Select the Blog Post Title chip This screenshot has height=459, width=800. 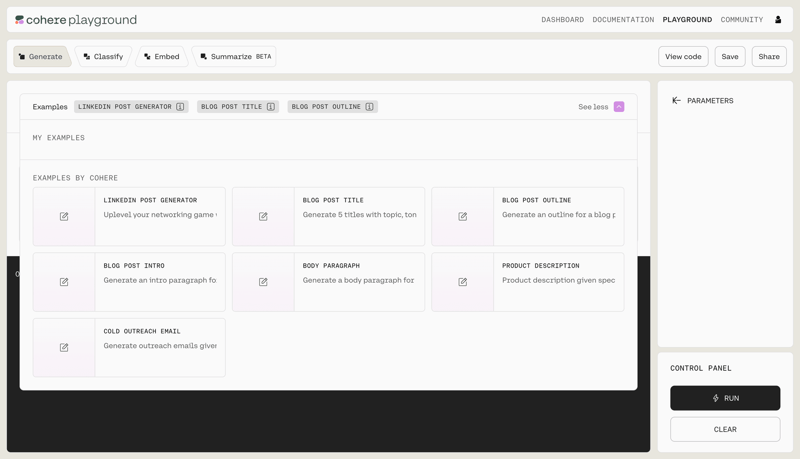[x=238, y=107]
